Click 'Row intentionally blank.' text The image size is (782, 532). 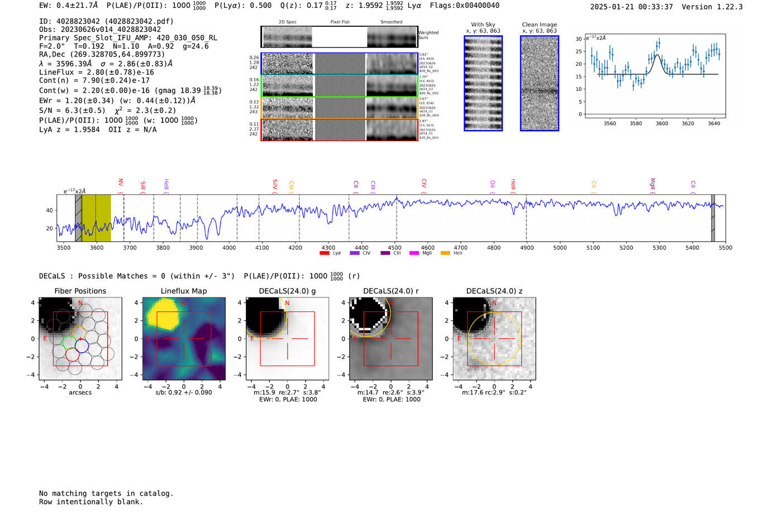click(x=91, y=502)
